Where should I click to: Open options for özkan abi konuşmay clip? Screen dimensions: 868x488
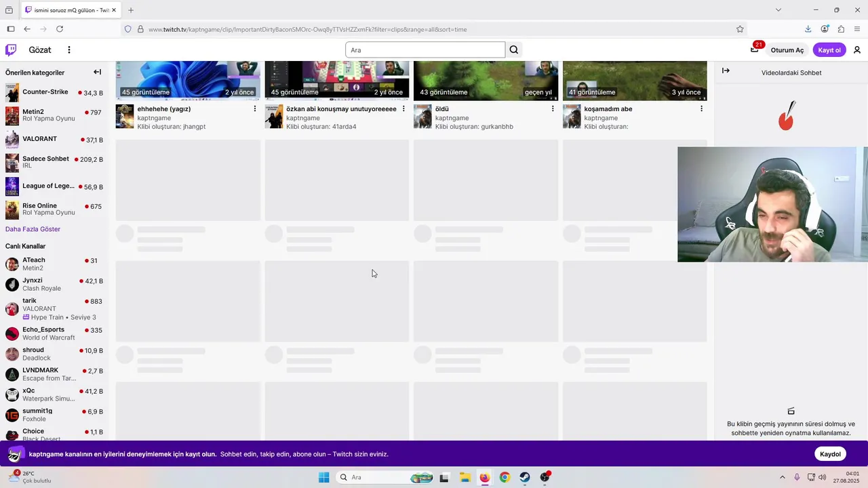403,108
